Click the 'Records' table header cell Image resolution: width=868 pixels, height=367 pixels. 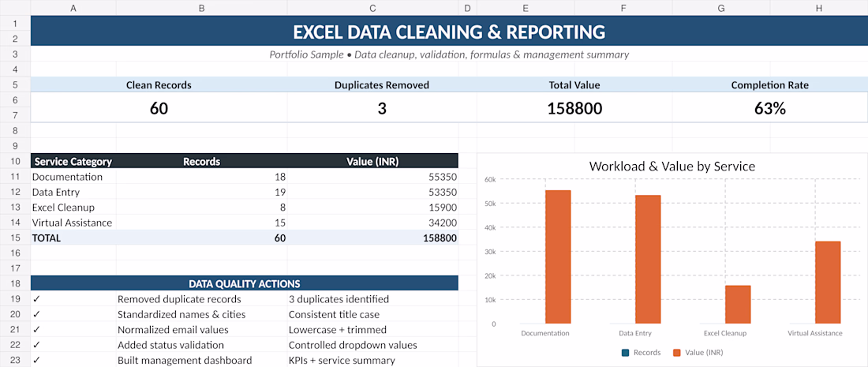(201, 161)
